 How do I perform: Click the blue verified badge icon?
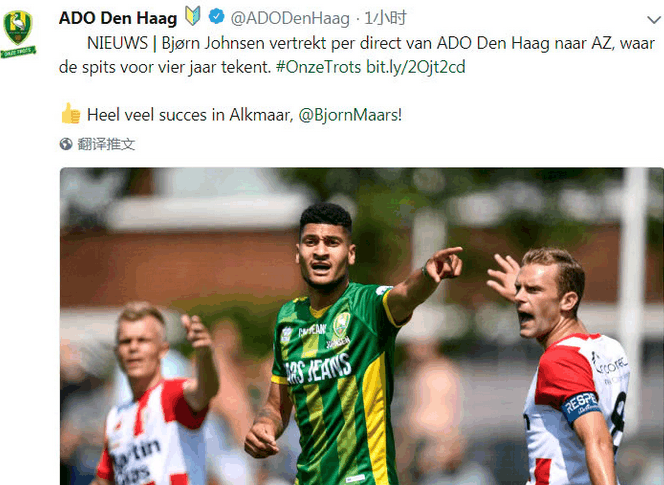(x=216, y=17)
